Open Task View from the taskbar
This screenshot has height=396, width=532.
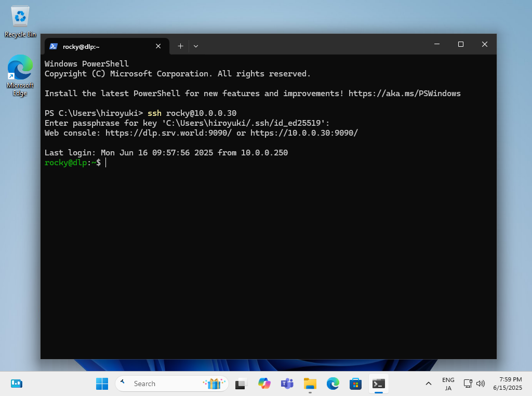point(241,384)
